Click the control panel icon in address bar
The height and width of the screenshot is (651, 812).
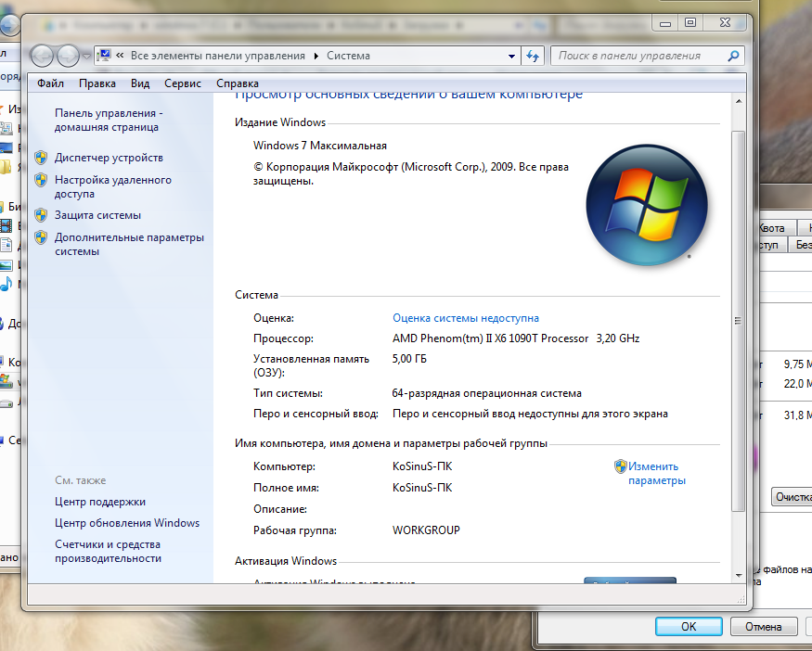pyautogui.click(x=104, y=56)
